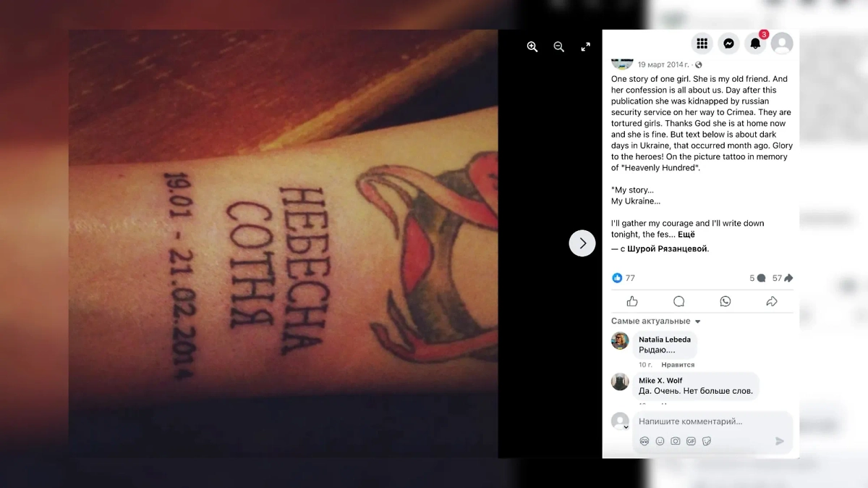
Task: Enter fullscreen photo view
Action: click(586, 47)
